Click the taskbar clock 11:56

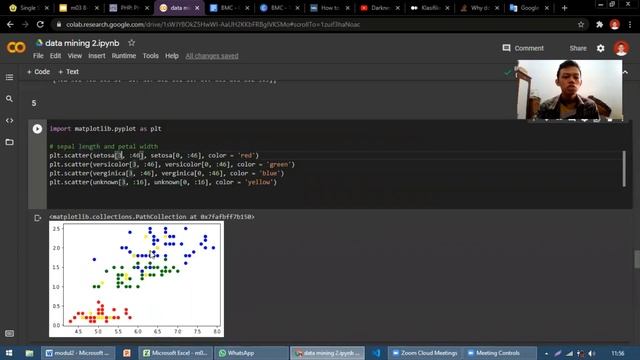618,353
